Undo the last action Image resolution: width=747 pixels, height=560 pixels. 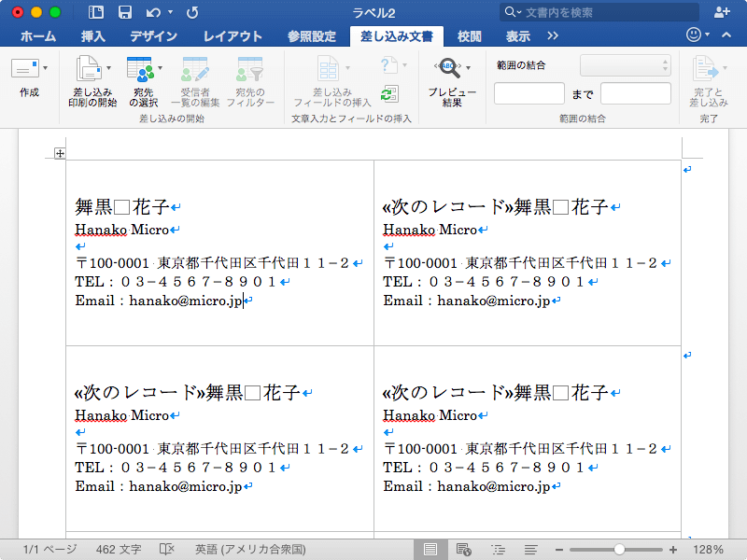pyautogui.click(x=153, y=13)
